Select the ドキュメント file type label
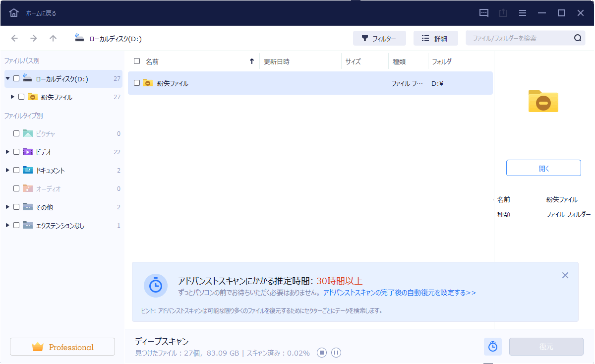 50,171
